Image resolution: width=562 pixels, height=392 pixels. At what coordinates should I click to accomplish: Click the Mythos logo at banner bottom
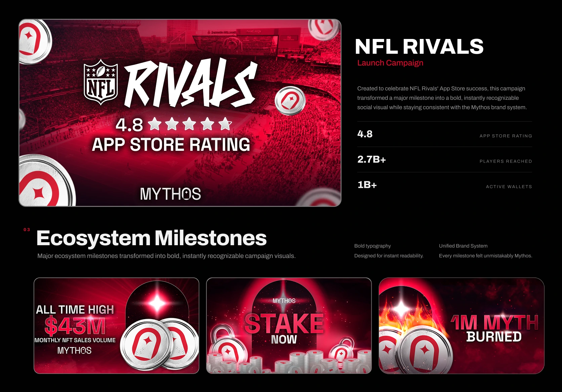[x=170, y=194]
